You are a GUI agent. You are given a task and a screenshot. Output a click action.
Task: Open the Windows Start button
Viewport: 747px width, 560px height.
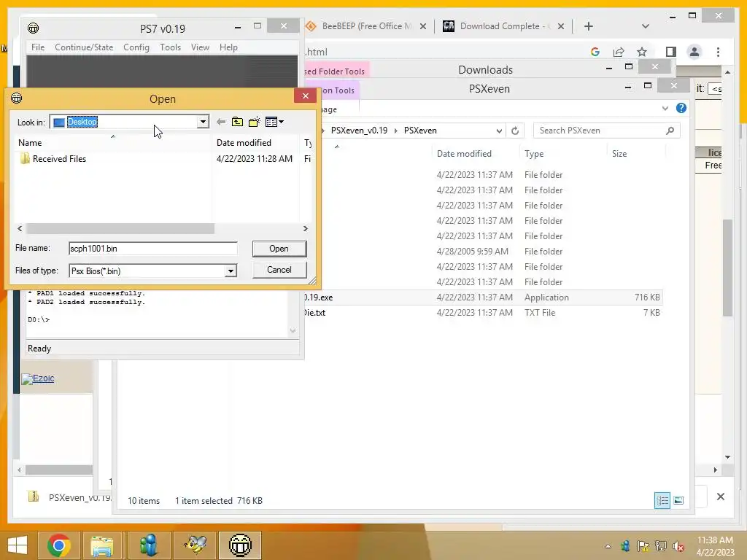pos(18,545)
